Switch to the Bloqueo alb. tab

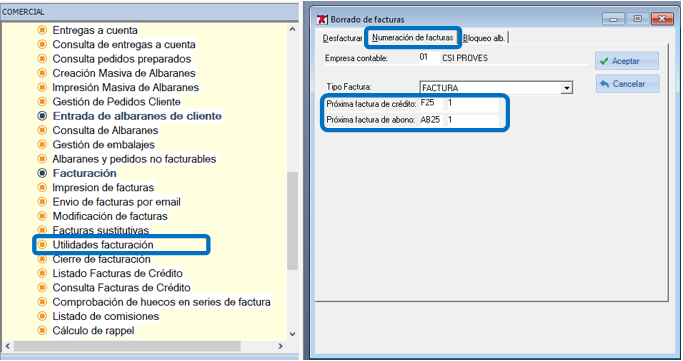(x=484, y=38)
